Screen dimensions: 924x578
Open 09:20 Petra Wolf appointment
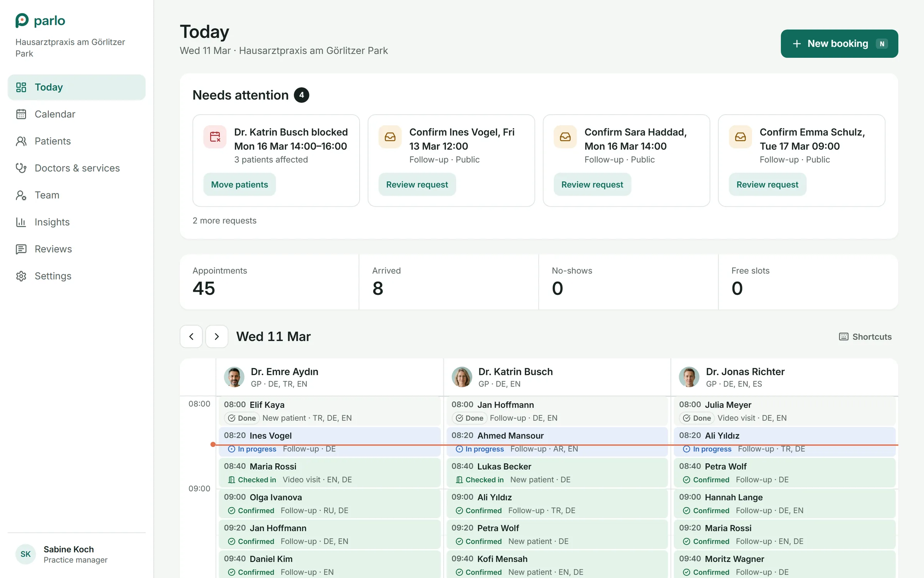pos(557,534)
